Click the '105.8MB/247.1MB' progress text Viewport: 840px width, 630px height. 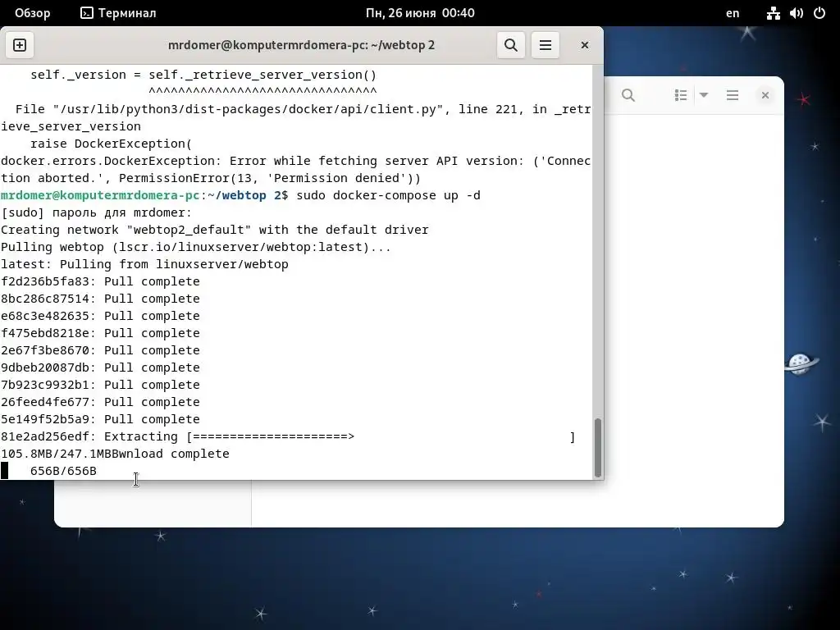[57, 454]
